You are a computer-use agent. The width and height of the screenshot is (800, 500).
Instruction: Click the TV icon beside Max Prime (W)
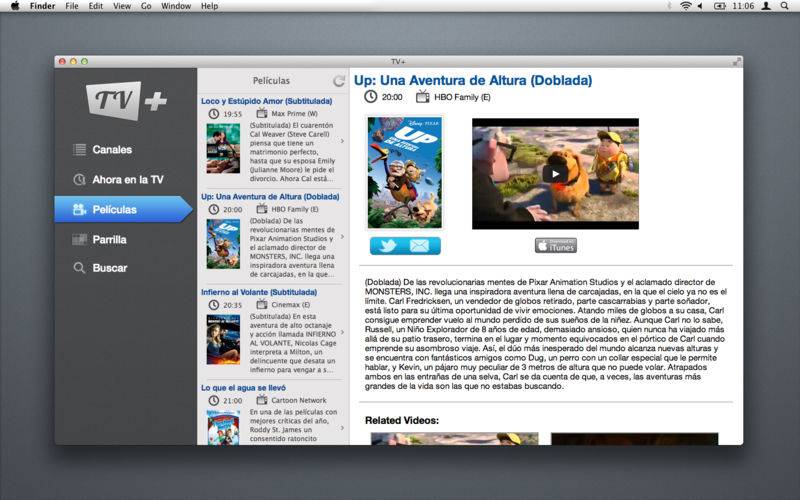(262, 113)
